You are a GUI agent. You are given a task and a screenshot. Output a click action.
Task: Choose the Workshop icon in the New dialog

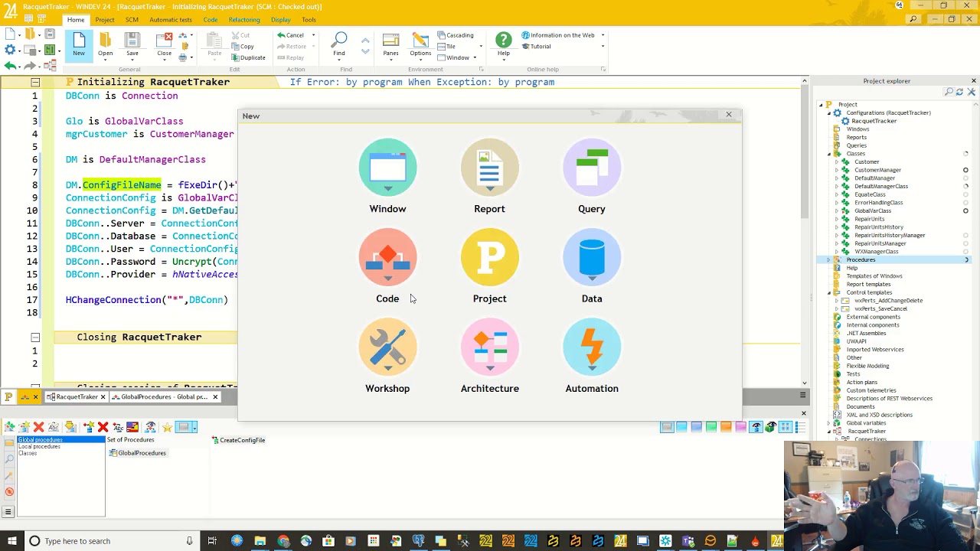[387, 347]
